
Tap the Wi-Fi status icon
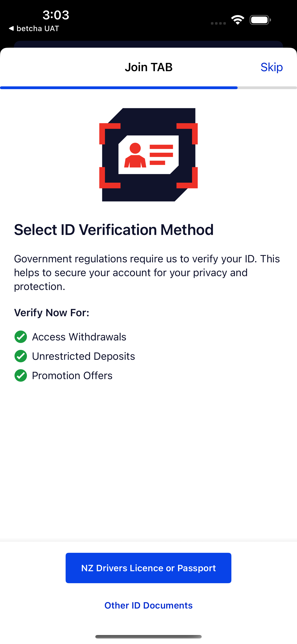(x=238, y=20)
